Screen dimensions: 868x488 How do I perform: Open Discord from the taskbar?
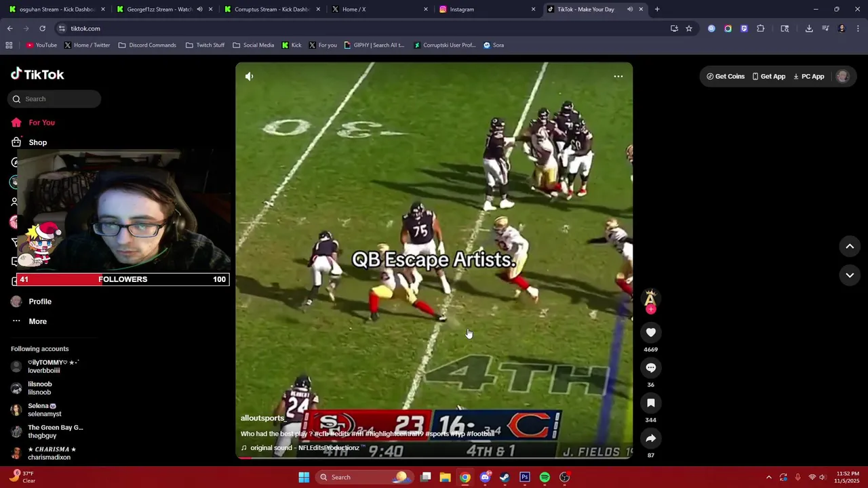click(x=485, y=477)
